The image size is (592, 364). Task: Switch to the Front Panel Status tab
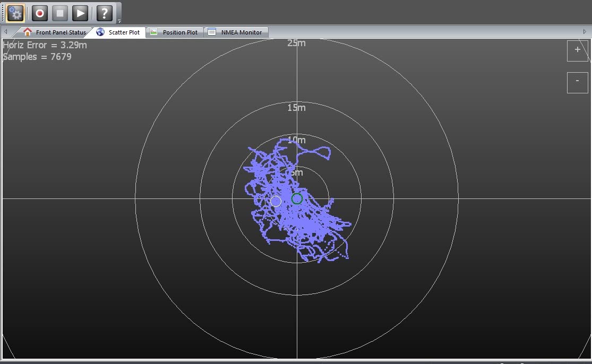point(55,32)
